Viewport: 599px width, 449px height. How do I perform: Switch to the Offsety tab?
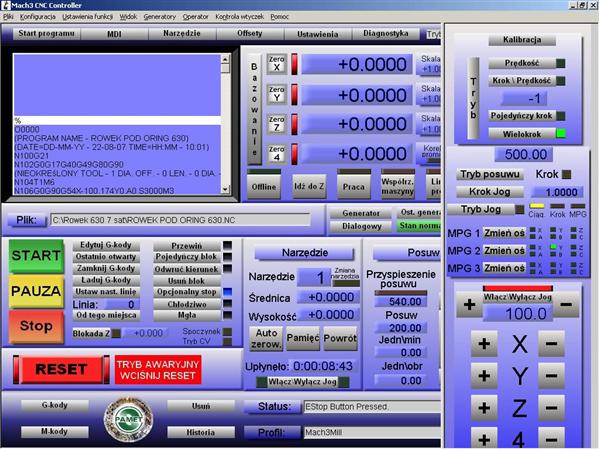[x=250, y=34]
